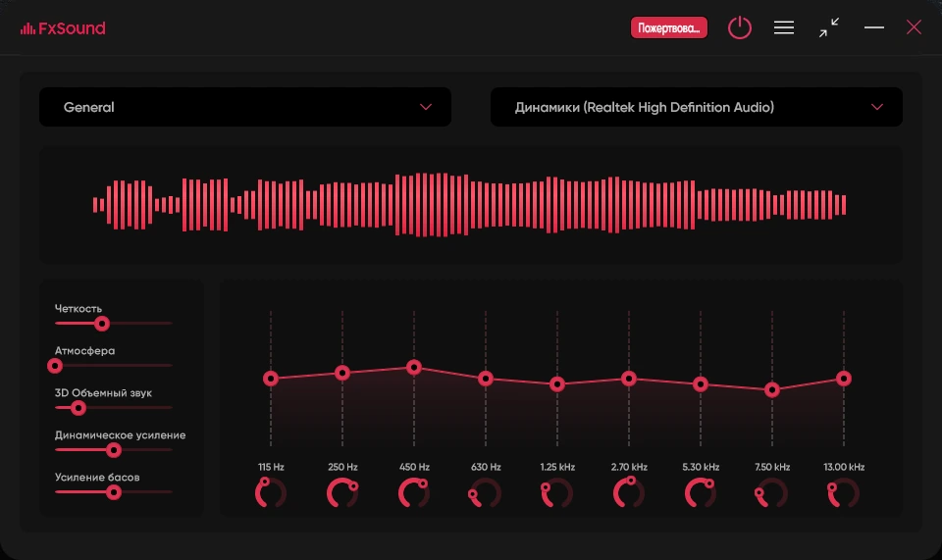942x560 pixels.
Task: Expand the output device chevron arrow
Action: pos(877,107)
